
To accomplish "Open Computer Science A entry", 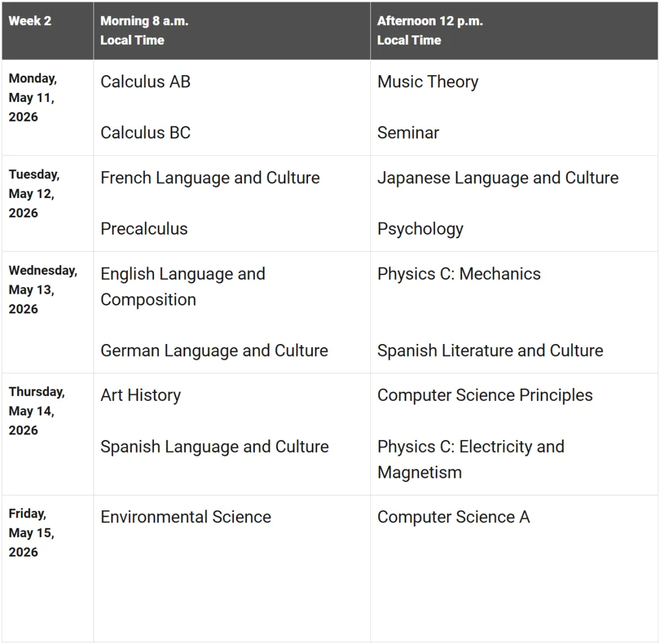I will (453, 517).
